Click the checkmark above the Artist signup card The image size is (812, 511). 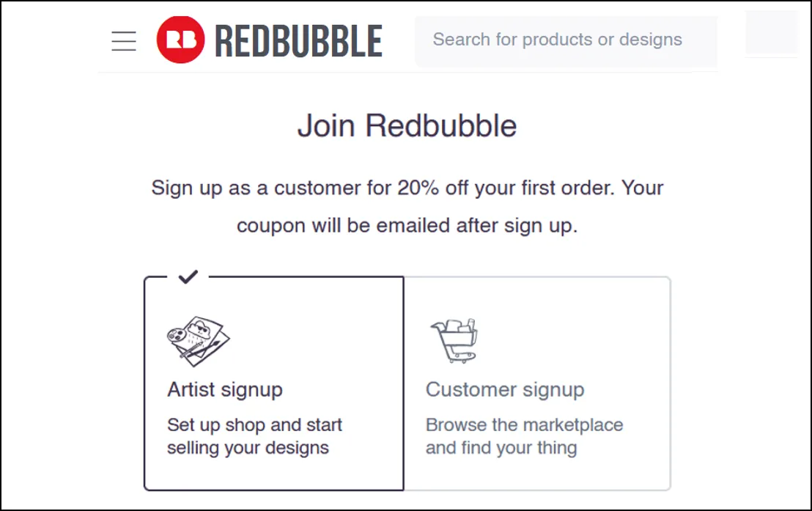189,276
